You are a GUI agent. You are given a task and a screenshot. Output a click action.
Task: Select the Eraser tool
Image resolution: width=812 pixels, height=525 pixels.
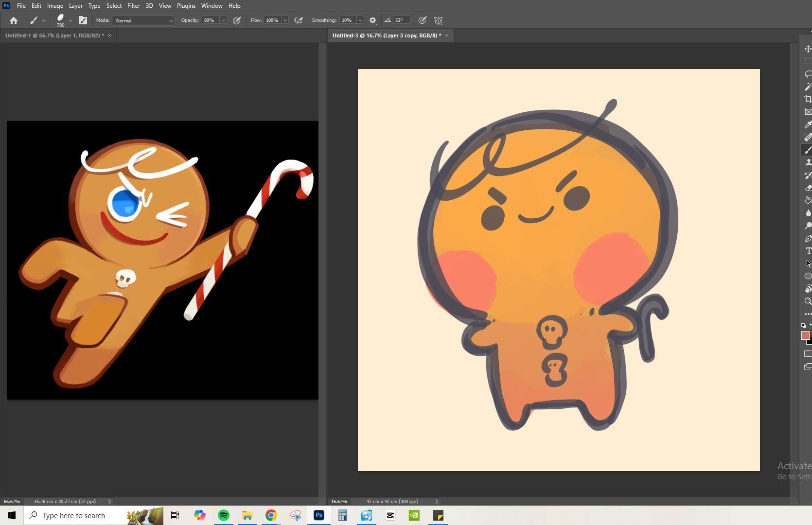[x=808, y=188]
